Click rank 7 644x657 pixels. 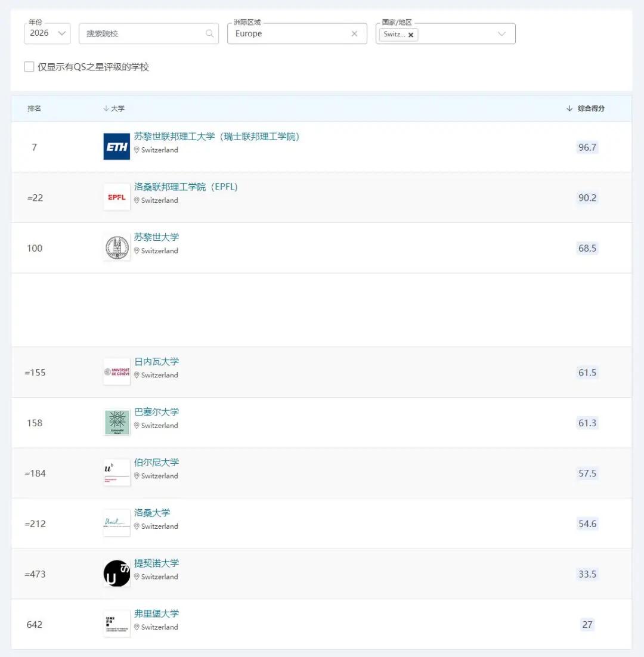[35, 147]
